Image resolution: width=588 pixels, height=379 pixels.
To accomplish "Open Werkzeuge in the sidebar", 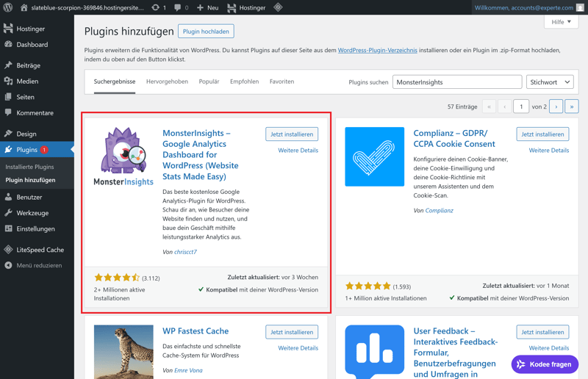I will click(32, 213).
